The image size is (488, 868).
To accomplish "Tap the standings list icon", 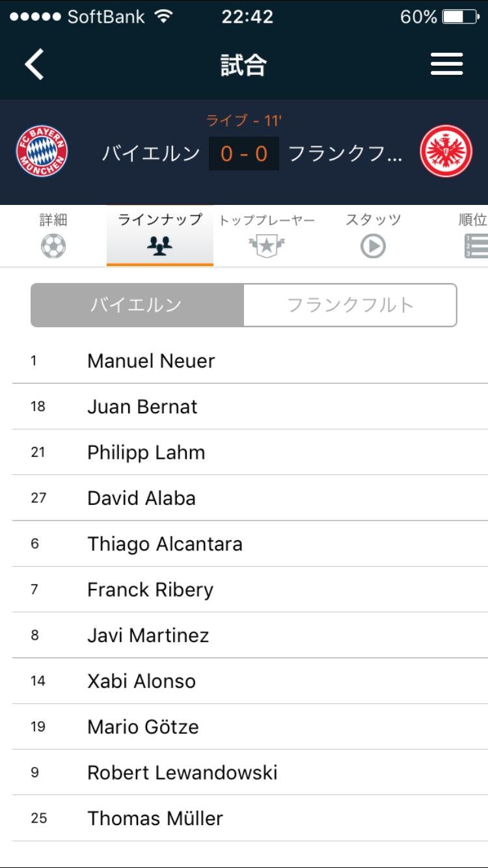I will point(476,247).
